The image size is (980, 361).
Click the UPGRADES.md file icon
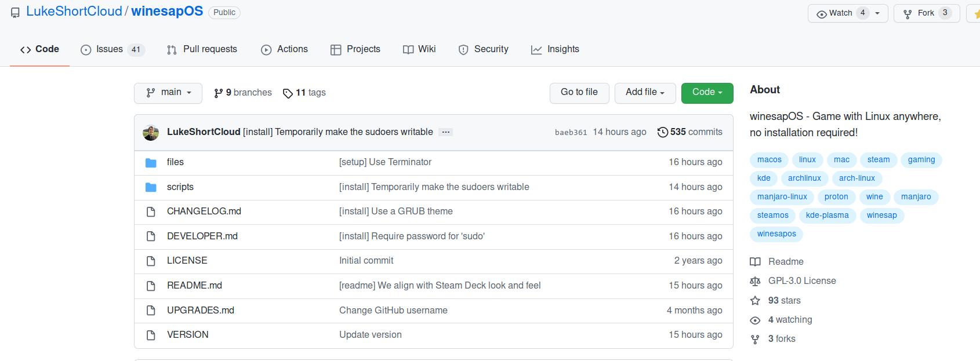click(x=151, y=311)
